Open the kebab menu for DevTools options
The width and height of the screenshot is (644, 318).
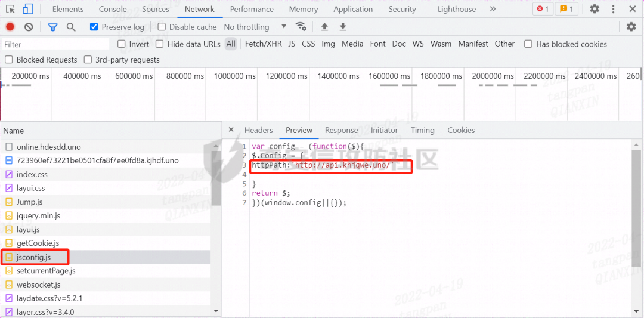tap(614, 9)
